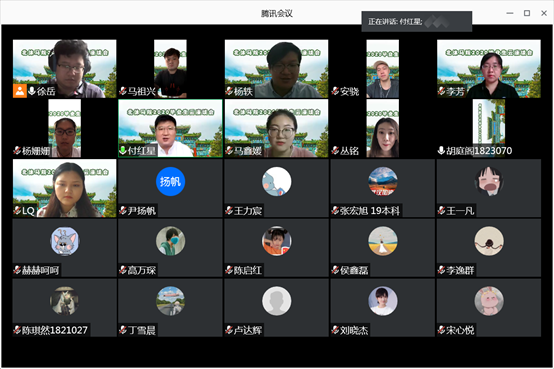Select 刘晓杰's portrait avatar
This screenshot has width=554, height=369.
tap(383, 301)
